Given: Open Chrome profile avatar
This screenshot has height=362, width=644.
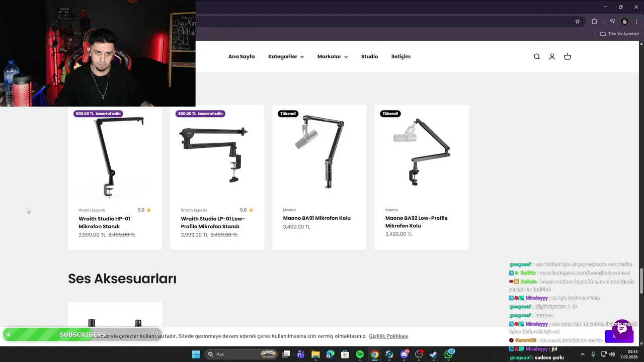Looking at the screenshot, I should 624,21.
